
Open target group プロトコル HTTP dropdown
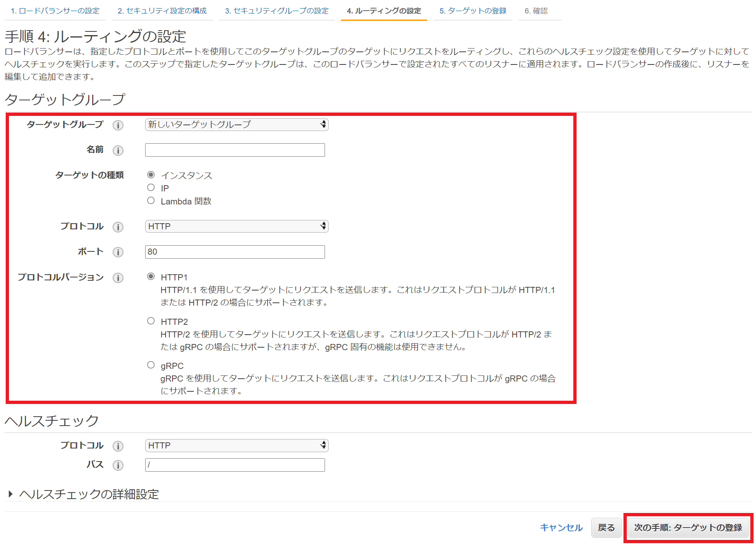coord(237,226)
